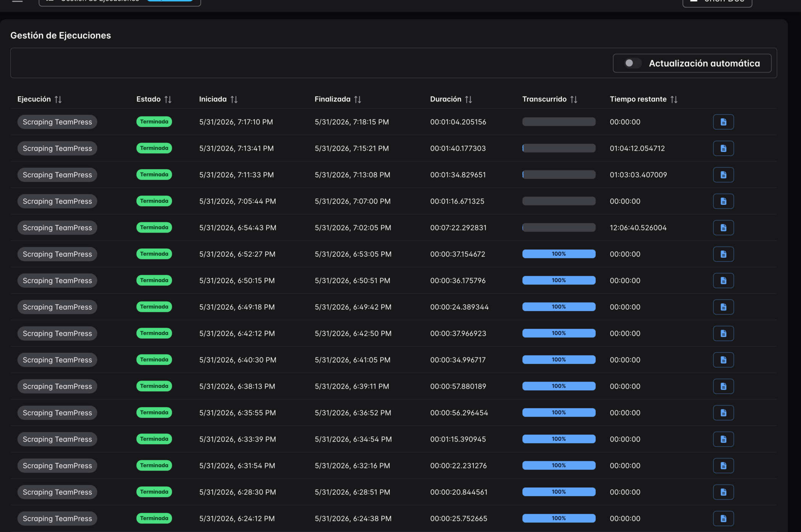The width and height of the screenshot is (801, 532).
Task: Open the document for the 6:49:18 PM run
Action: pyautogui.click(x=723, y=307)
